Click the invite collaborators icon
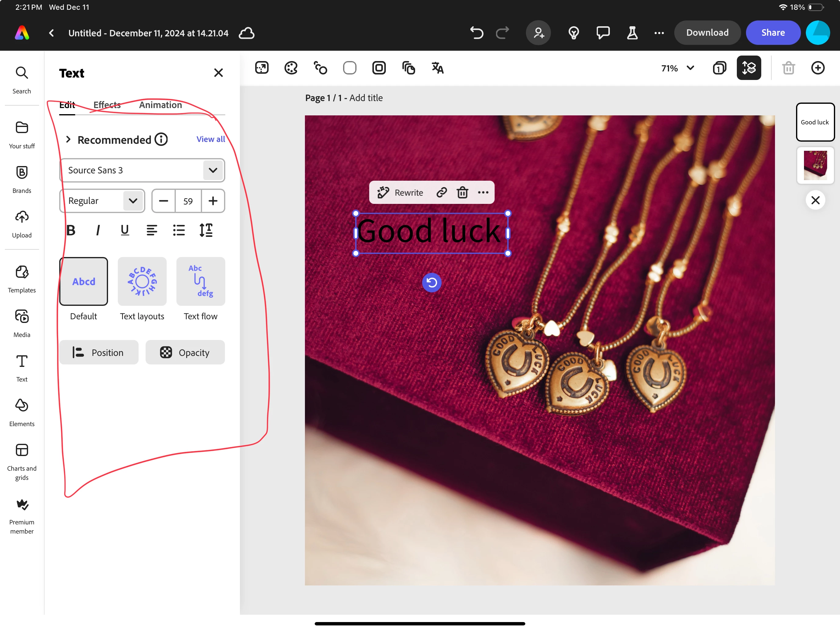Image resolution: width=840 pixels, height=630 pixels. (x=538, y=33)
